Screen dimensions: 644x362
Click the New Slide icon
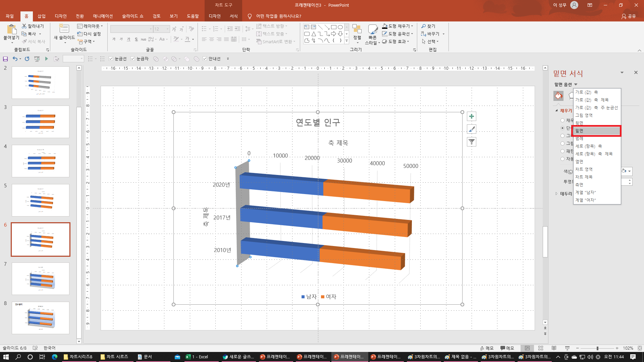tap(64, 29)
